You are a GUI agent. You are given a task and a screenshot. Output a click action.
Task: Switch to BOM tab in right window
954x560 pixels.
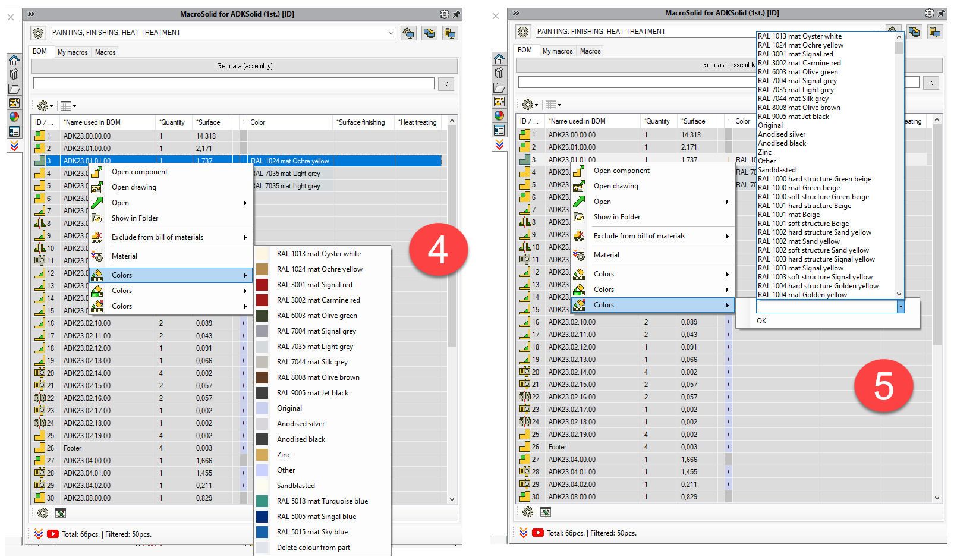525,50
